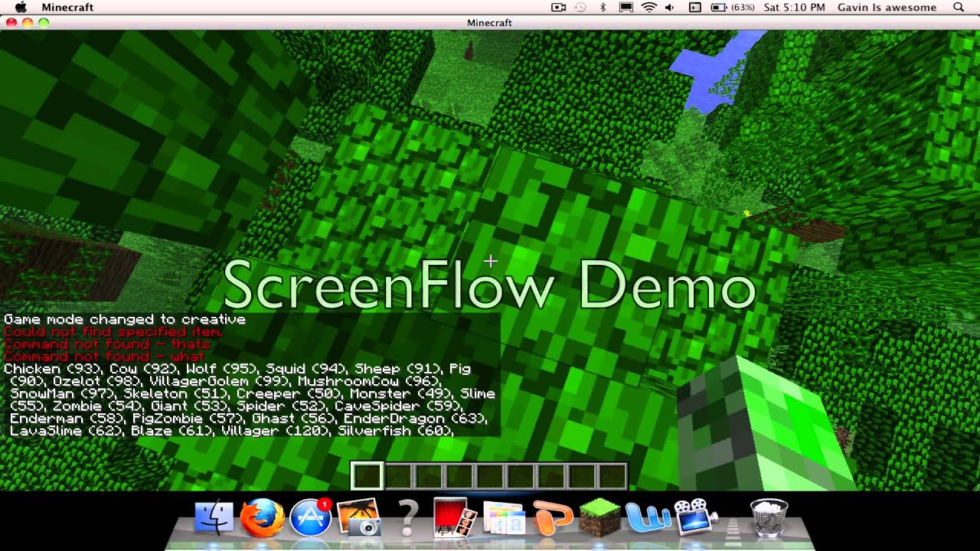Image resolution: width=980 pixels, height=551 pixels.
Task: Launch PowerPoint from the Dock
Action: pyautogui.click(x=552, y=519)
